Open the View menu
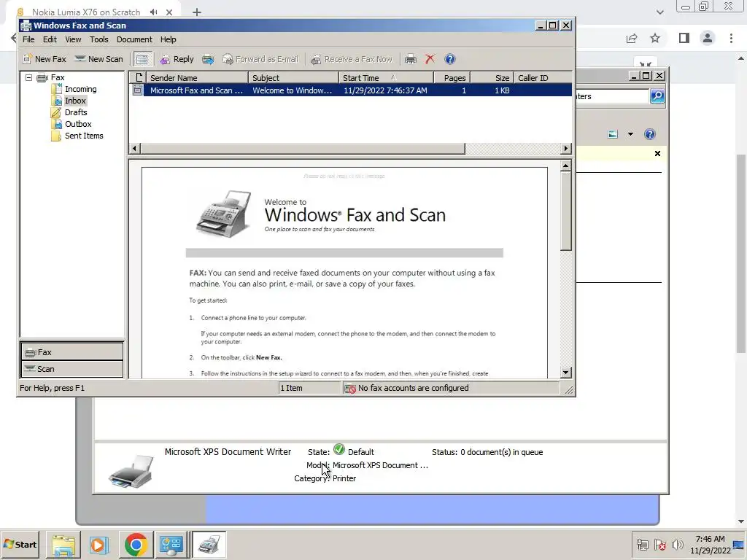The height and width of the screenshot is (560, 747). pos(73,39)
